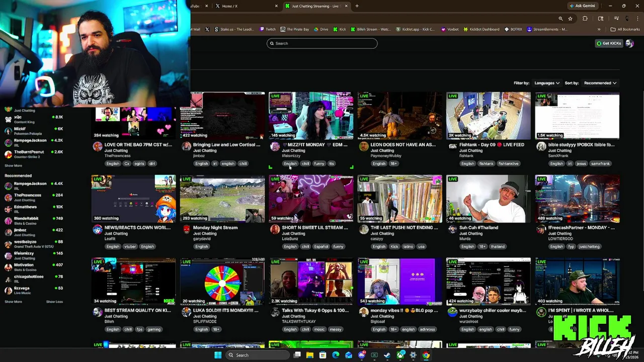
Task: Open Monday Night Stream thumbnail
Action: pyautogui.click(x=222, y=199)
